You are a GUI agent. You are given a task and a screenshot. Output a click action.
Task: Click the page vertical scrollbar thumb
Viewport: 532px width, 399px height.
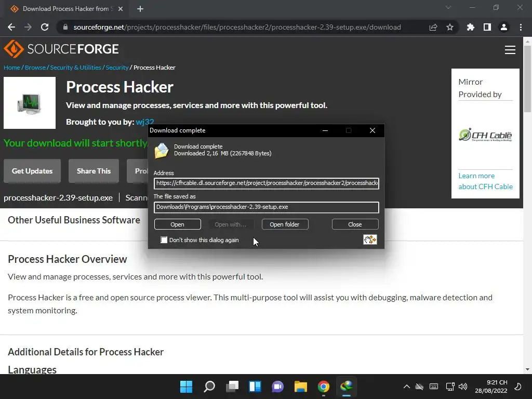point(527,78)
